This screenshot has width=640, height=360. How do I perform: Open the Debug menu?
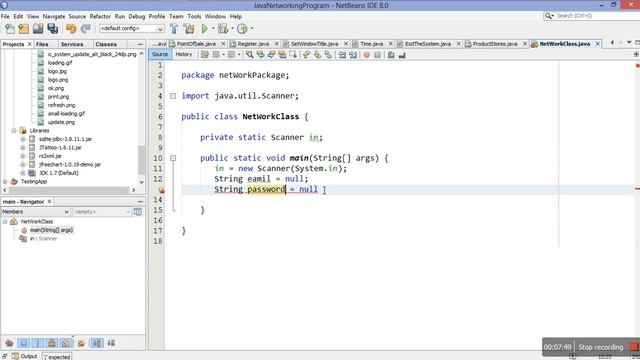137,16
